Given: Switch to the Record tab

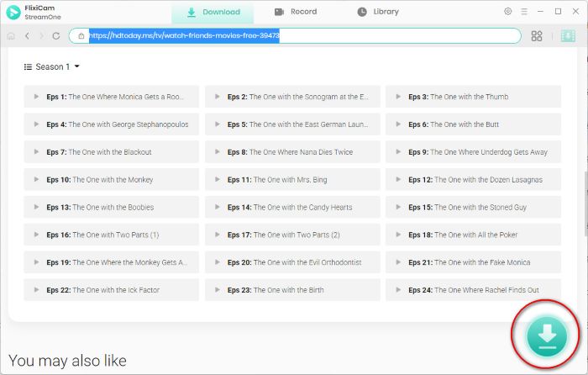Looking at the screenshot, I should [x=296, y=12].
